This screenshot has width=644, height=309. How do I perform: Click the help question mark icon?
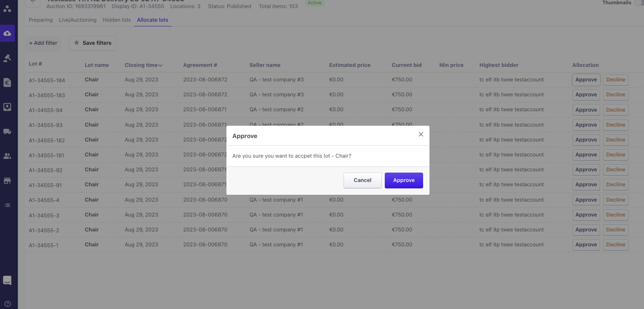coord(7,304)
